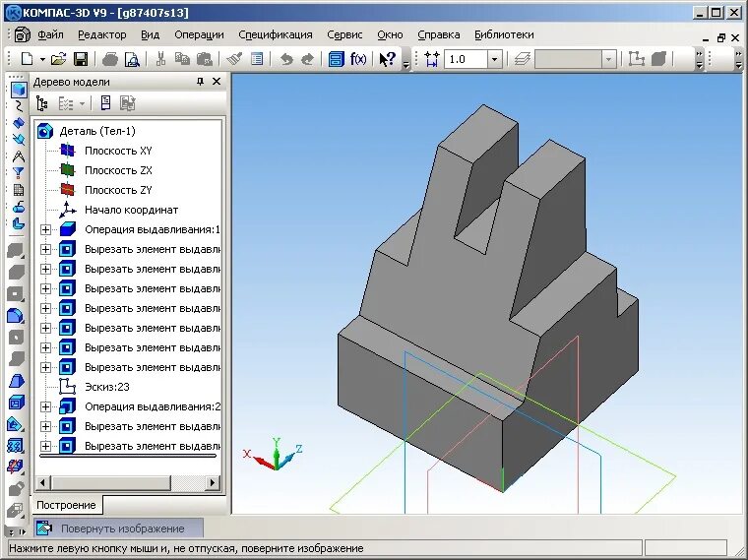
Task: Open a file with the folder icon
Action: point(58,59)
